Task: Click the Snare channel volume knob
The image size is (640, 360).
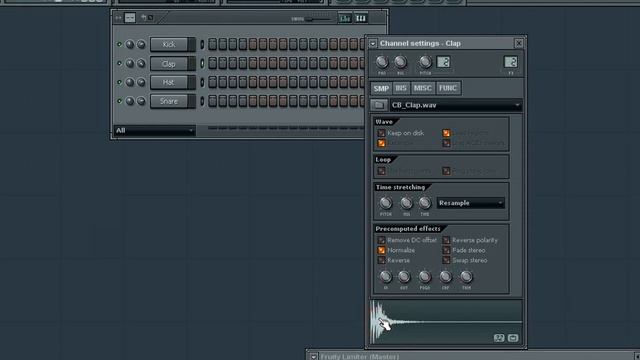Action: point(141,101)
